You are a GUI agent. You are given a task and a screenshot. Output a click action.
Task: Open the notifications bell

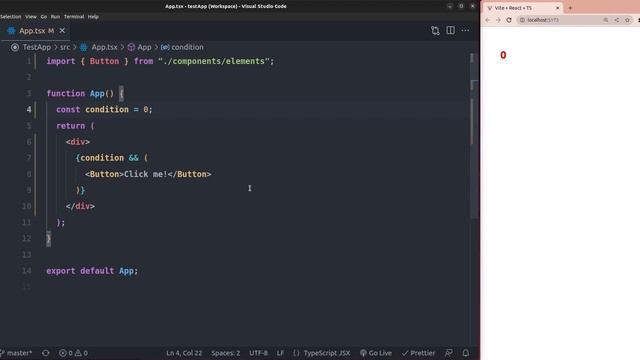click(466, 353)
